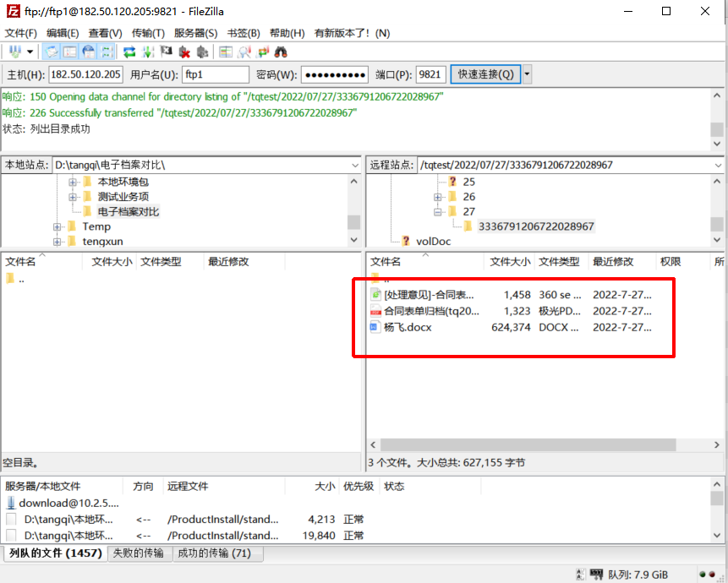Select the 电子档案对比 local folder
Viewport: 728px width, 583px height.
[x=129, y=212]
